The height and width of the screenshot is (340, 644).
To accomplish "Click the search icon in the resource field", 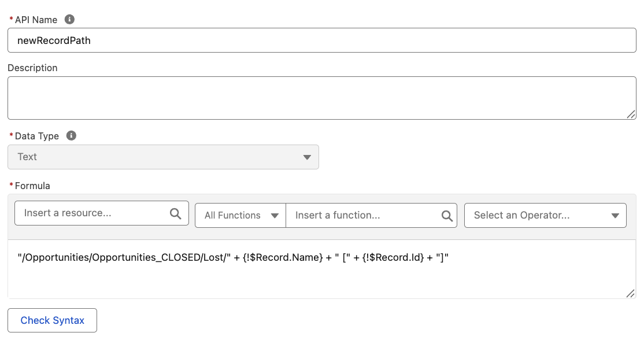I will (176, 215).
